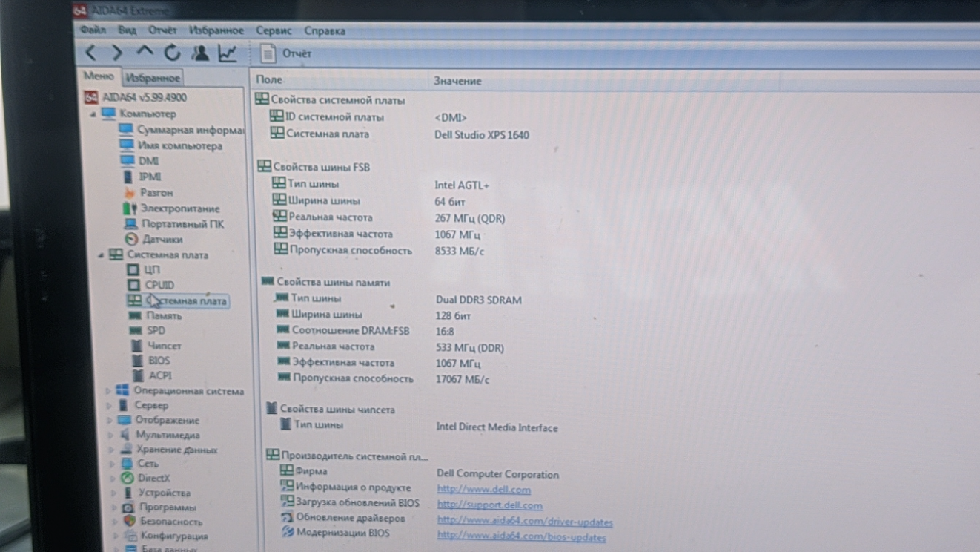Select the Dell Studio XPS 1640 value

click(482, 135)
